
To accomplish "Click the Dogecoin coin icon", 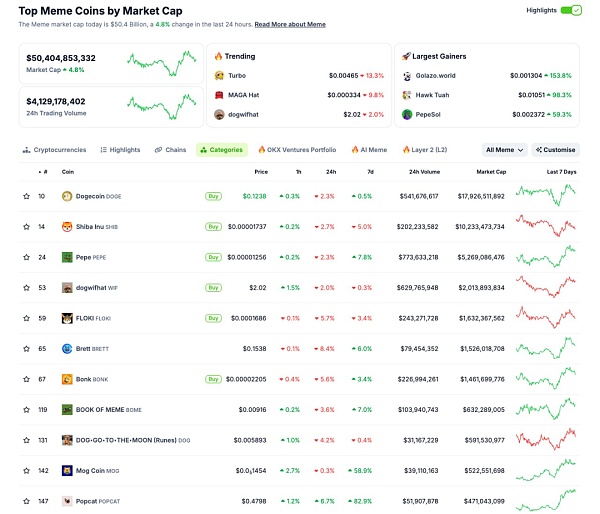I will [67, 196].
